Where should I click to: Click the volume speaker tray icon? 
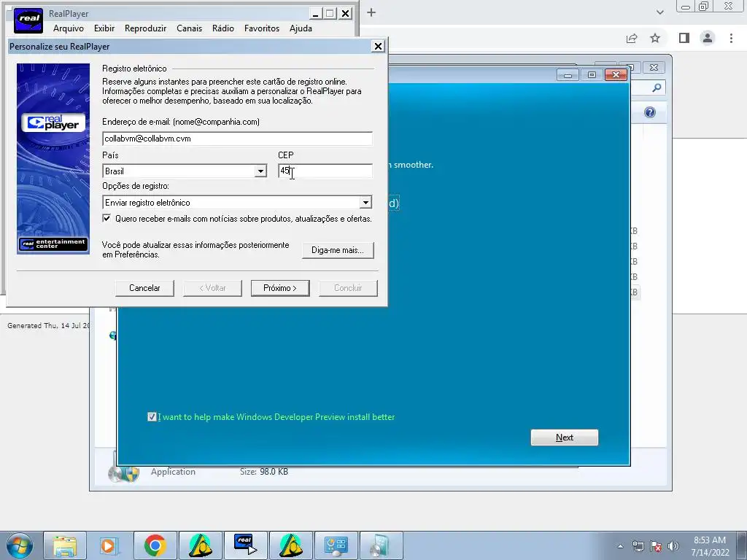[673, 546]
